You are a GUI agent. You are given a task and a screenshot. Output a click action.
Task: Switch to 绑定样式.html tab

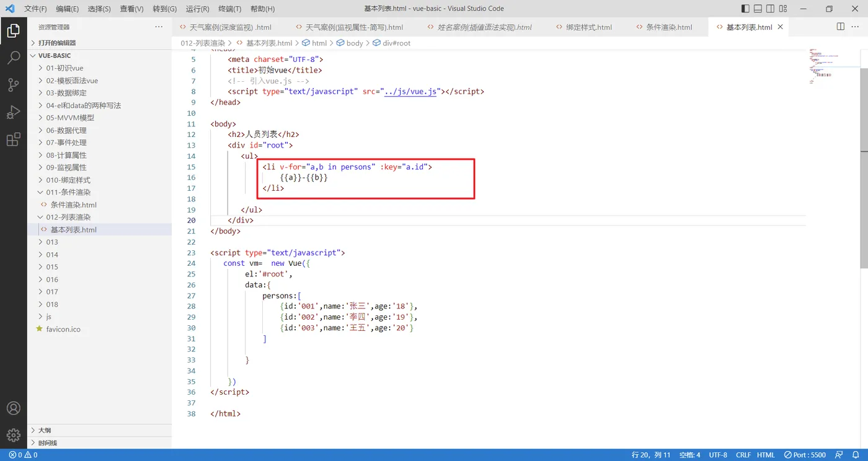click(588, 27)
